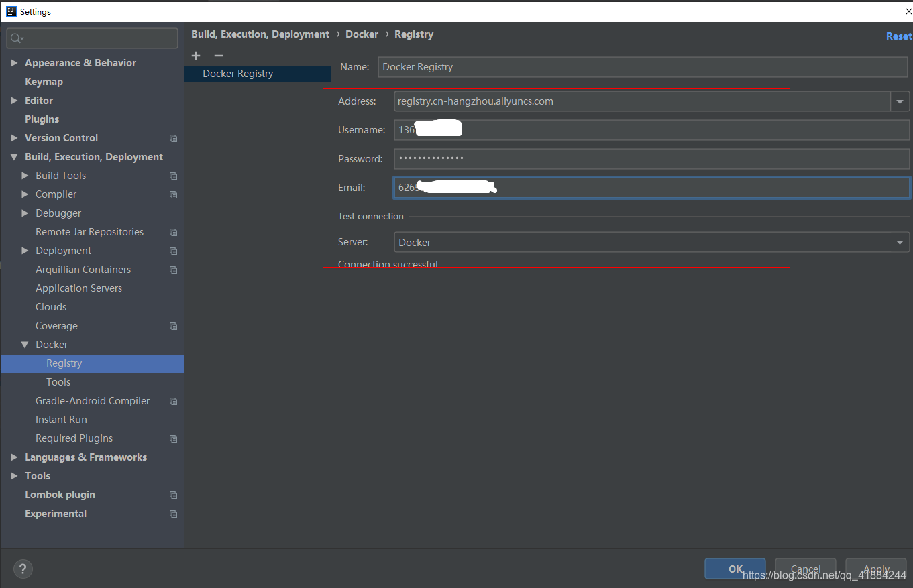This screenshot has width=913, height=588.
Task: Click the Cancel button
Action: point(806,569)
